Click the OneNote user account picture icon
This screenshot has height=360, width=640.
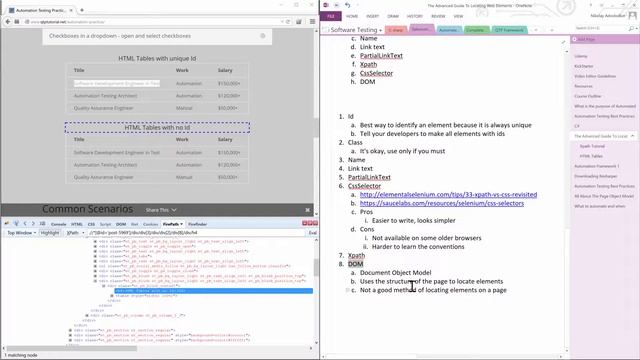point(633,16)
